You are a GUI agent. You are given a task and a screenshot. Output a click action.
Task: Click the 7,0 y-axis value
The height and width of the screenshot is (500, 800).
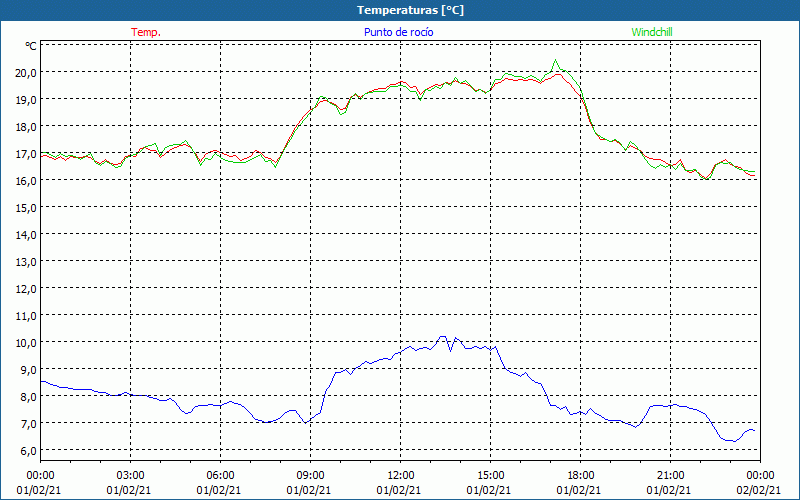28,423
